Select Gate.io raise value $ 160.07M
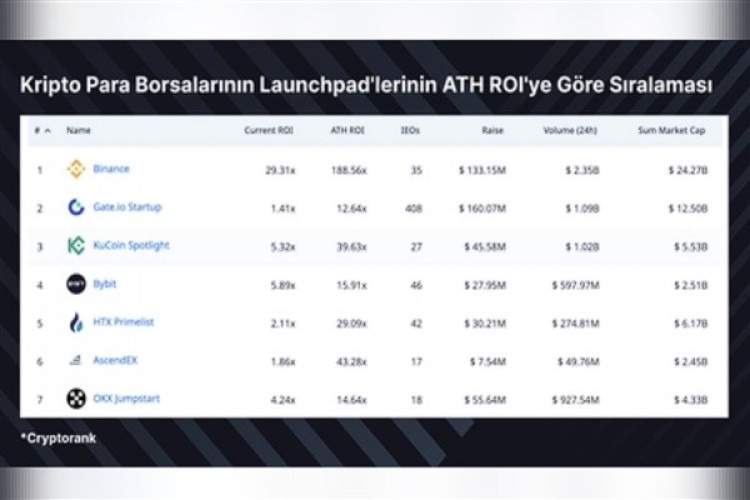 (482, 209)
